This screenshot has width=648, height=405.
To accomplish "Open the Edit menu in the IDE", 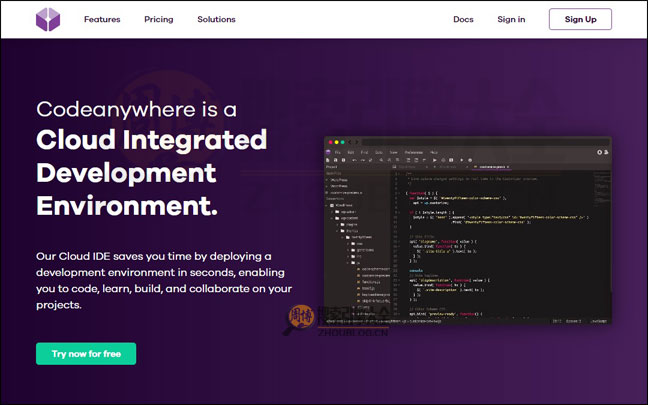I will (x=351, y=152).
